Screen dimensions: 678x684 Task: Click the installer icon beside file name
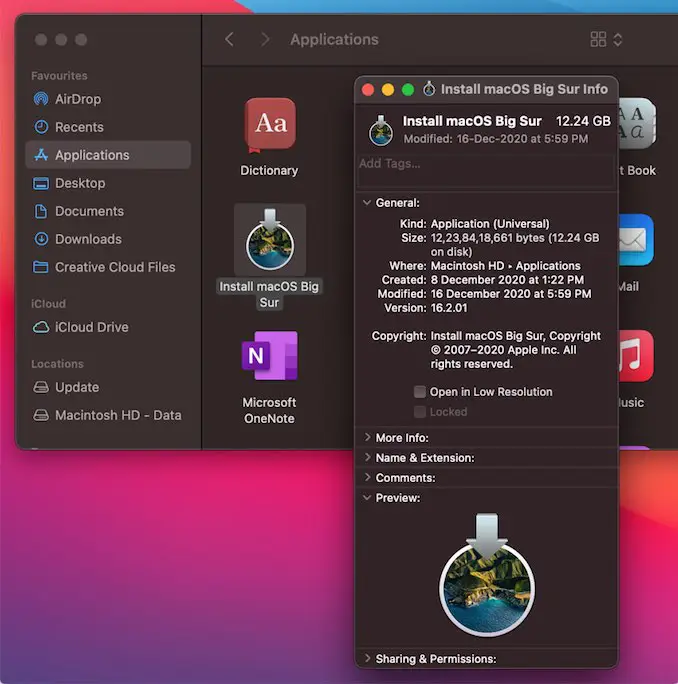380,130
